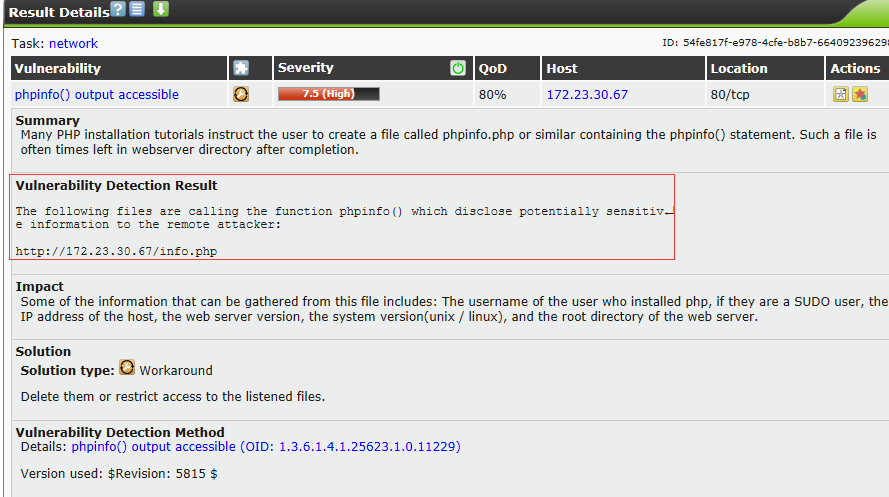Add a note using the Actions note icon
The height and width of the screenshot is (497, 889).
click(841, 94)
